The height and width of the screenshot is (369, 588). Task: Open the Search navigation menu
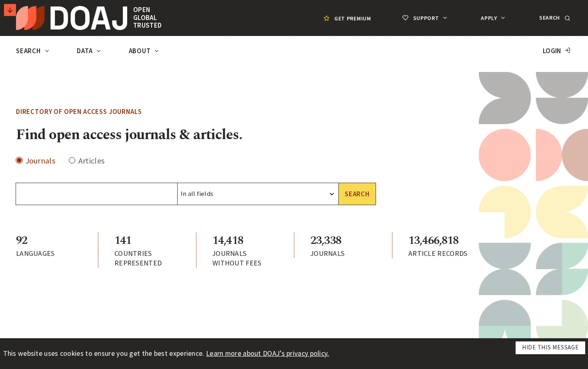pyautogui.click(x=32, y=51)
